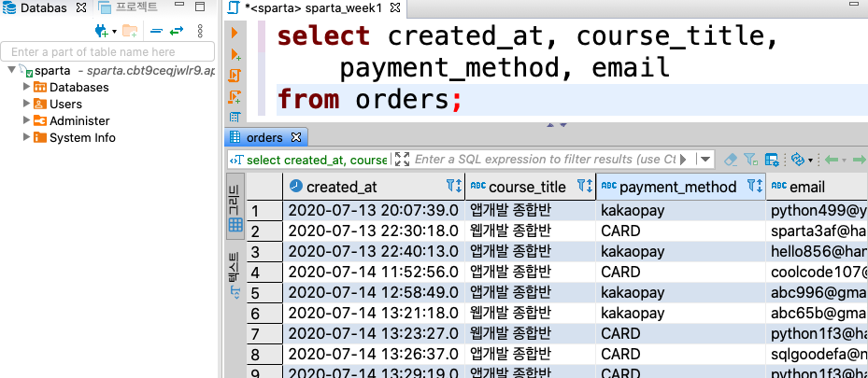The height and width of the screenshot is (378, 868).
Task: Close the orders result tab
Action: click(x=296, y=137)
